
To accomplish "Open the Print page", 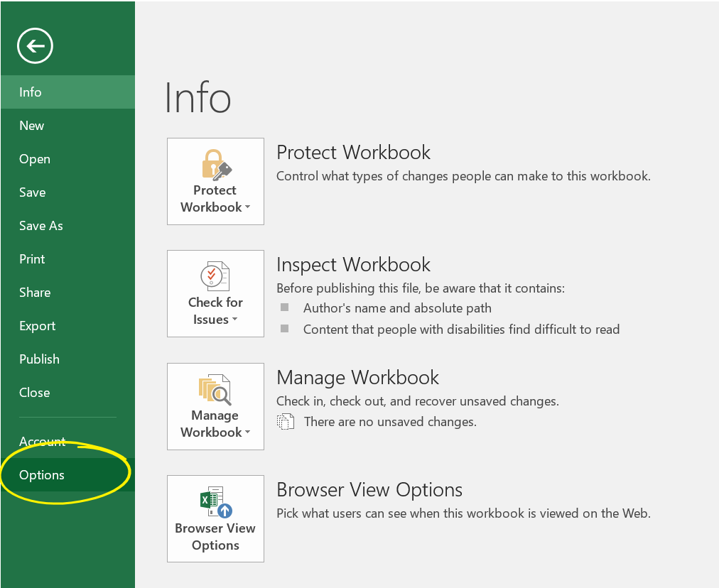I will click(32, 259).
